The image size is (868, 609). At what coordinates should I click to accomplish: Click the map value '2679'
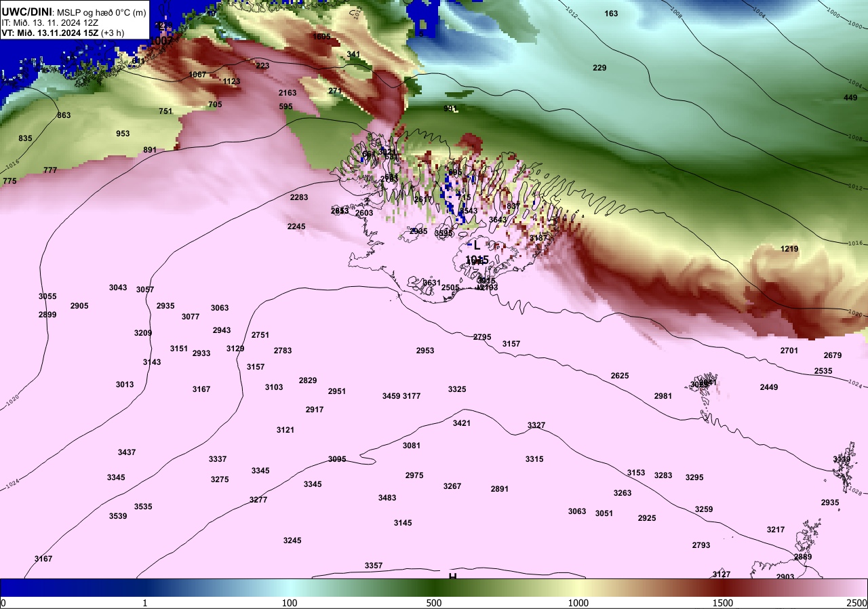click(x=833, y=355)
